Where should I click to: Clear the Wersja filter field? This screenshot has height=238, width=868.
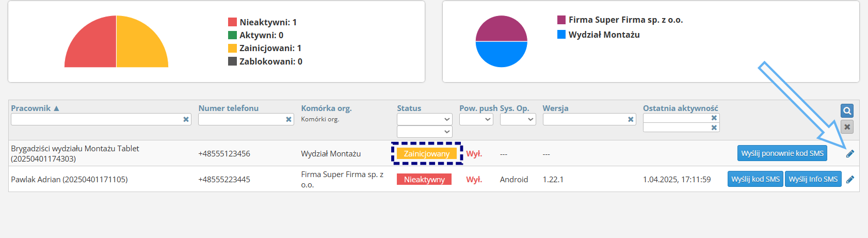pos(631,119)
